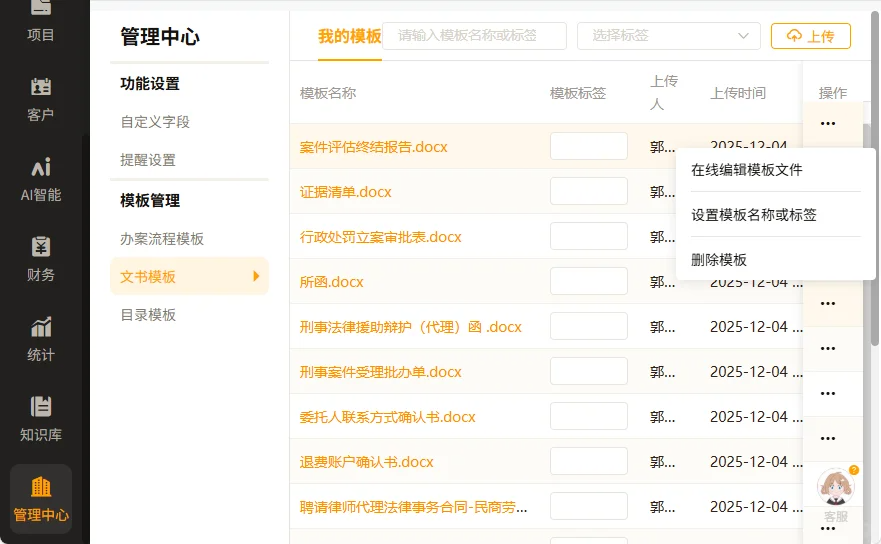Choose 在线编辑模板文件 from the menu
The width and height of the screenshot is (881, 544).
746,170
